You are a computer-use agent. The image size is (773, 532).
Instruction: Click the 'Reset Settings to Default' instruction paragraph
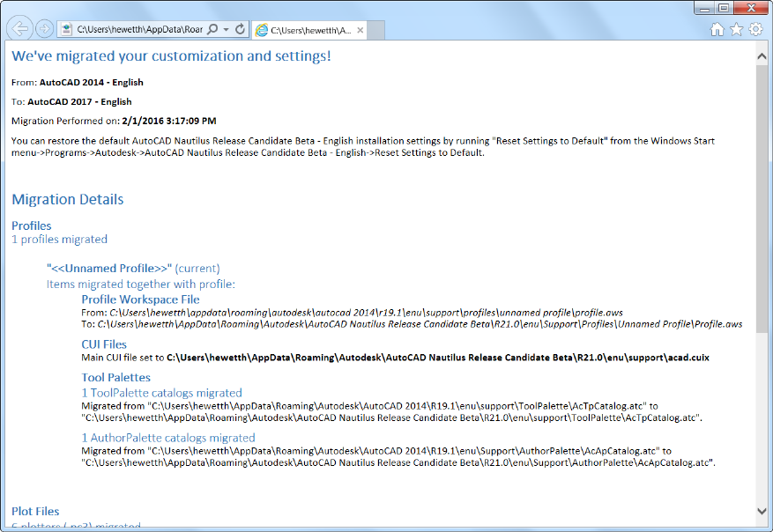(363, 147)
